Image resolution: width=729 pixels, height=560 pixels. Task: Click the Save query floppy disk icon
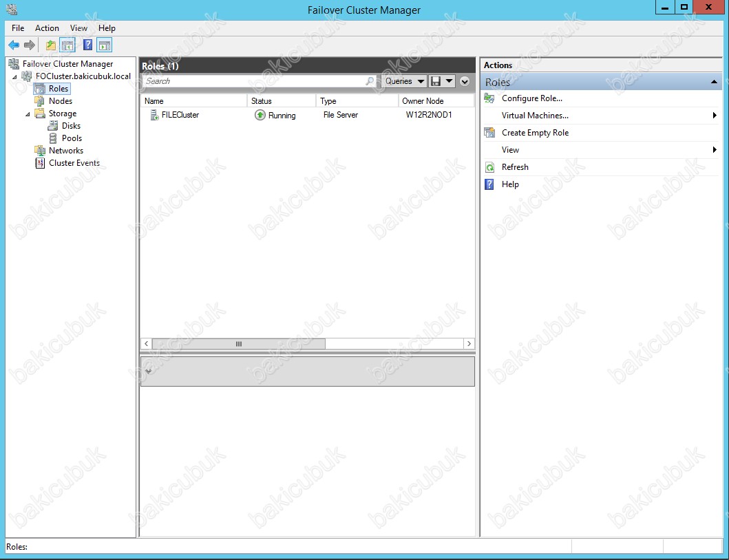pyautogui.click(x=436, y=81)
